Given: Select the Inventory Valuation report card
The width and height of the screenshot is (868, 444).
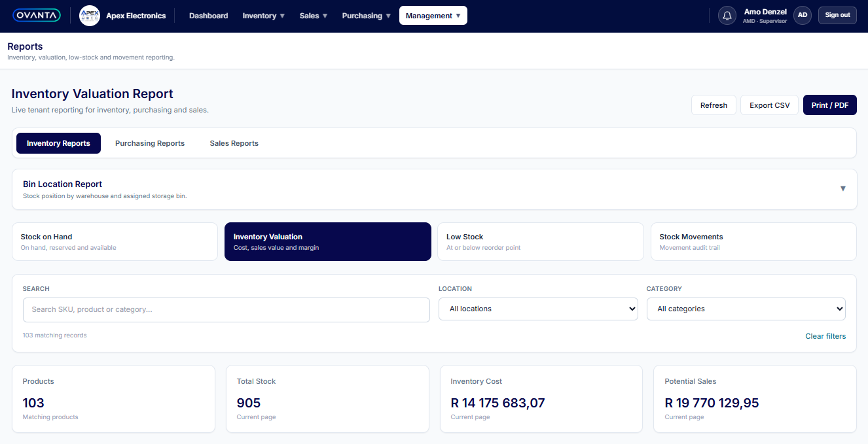Looking at the screenshot, I should pyautogui.click(x=328, y=242).
